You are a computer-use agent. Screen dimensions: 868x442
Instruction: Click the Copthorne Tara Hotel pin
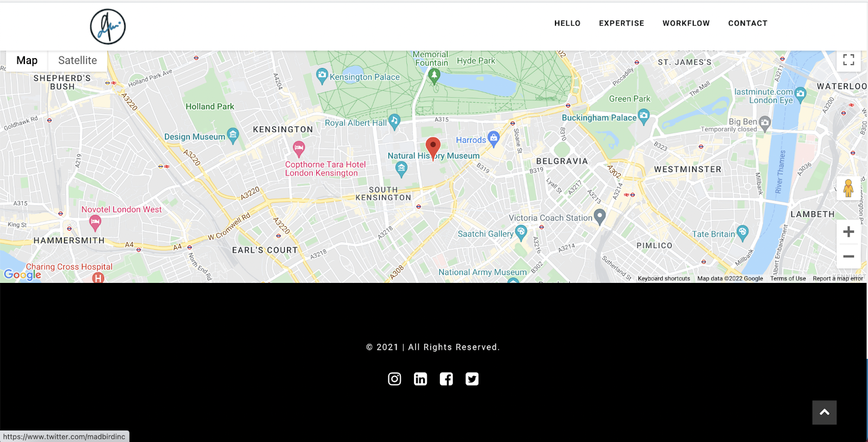299,148
